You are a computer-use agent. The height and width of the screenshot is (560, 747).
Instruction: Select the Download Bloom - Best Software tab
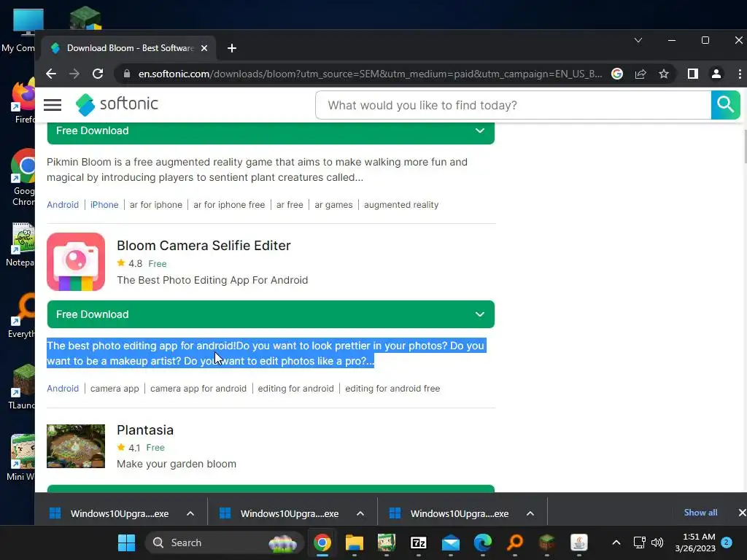pyautogui.click(x=128, y=48)
